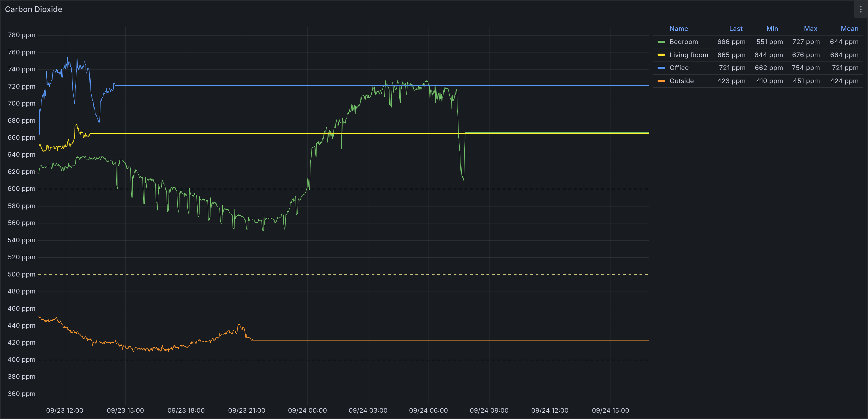Sort legend by Name column
The width and height of the screenshot is (868, 419).
678,29
